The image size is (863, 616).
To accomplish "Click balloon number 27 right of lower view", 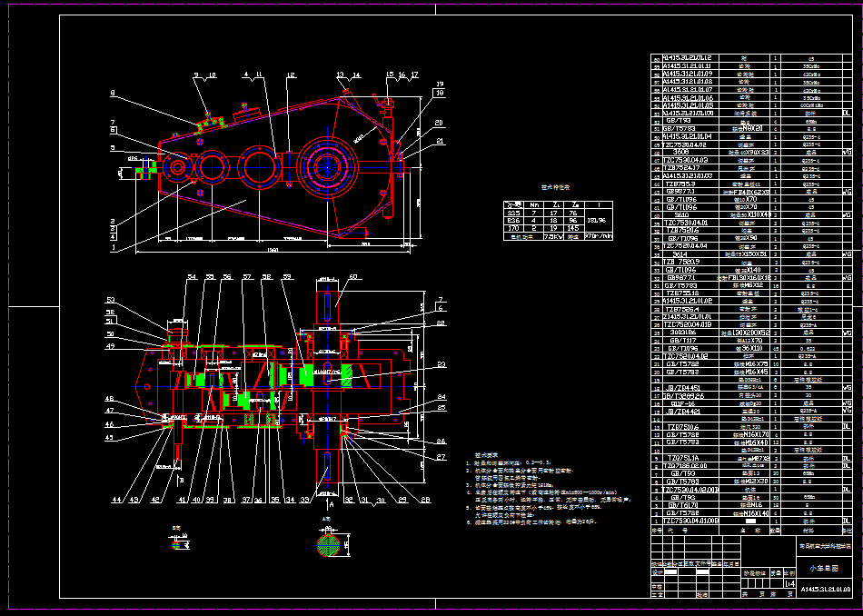I will pos(441,457).
